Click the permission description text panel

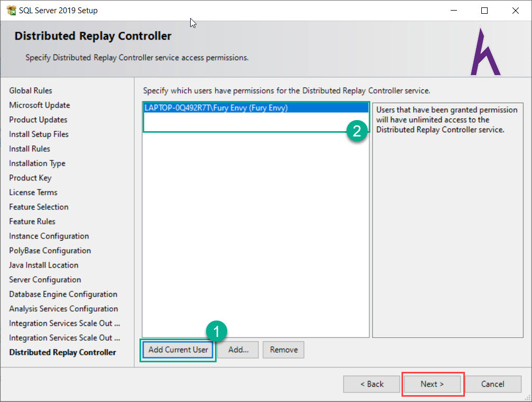click(448, 220)
